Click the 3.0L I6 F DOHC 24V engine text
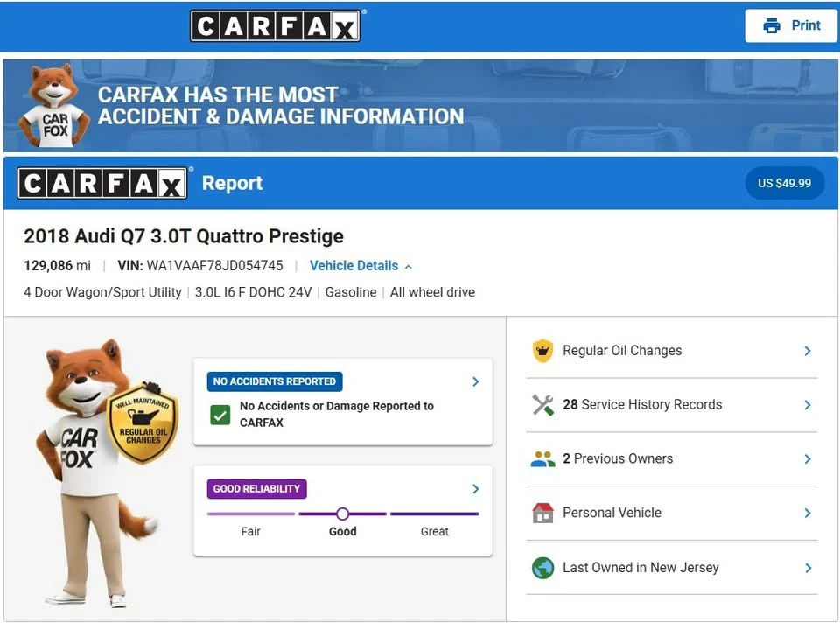 tap(253, 292)
